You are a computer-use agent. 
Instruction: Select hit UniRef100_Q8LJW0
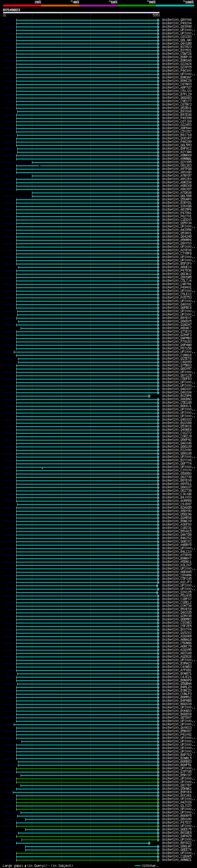176,40
